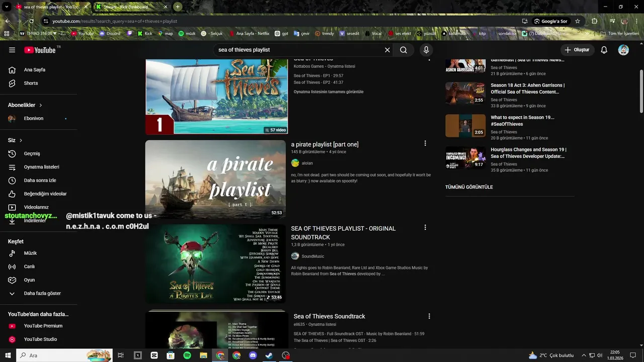
Task: Open Hourglass Changes and Season 19 video
Action: tap(528, 153)
